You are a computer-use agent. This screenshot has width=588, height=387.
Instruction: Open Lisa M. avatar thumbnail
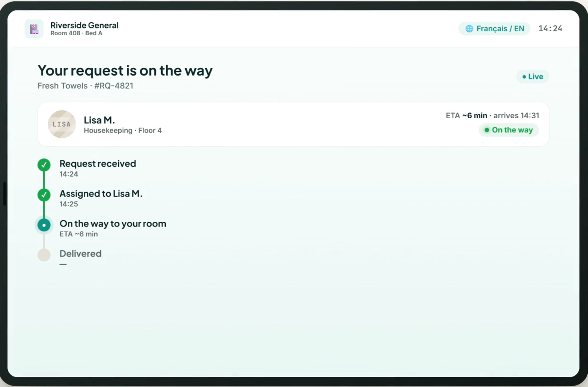[x=62, y=124]
